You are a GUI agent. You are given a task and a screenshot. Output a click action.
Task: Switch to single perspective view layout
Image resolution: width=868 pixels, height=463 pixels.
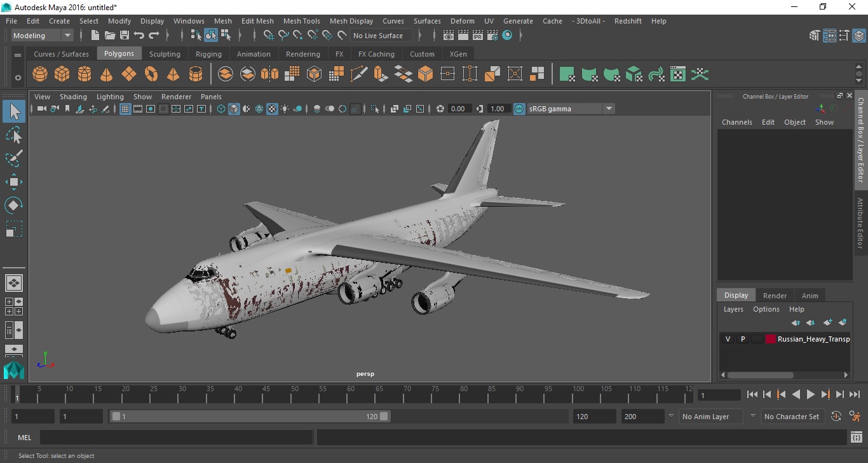(14, 282)
